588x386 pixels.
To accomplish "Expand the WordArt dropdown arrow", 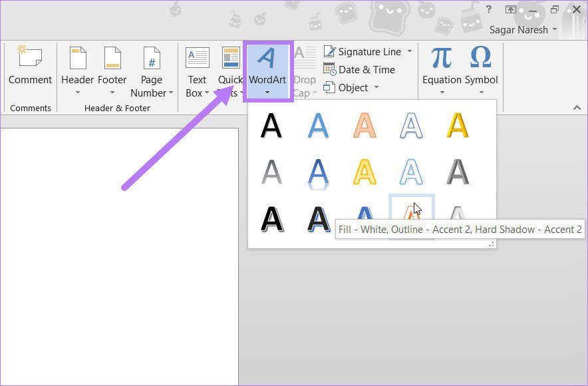I will coord(267,93).
